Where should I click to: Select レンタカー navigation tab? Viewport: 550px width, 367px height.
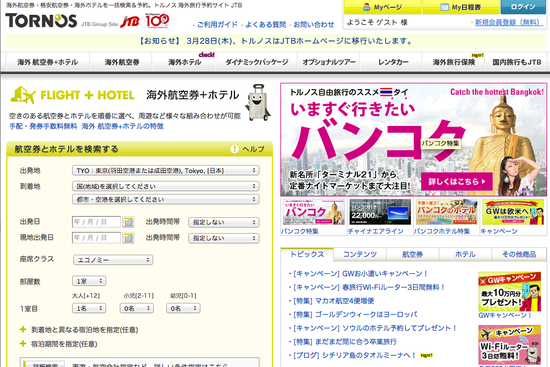(393, 62)
